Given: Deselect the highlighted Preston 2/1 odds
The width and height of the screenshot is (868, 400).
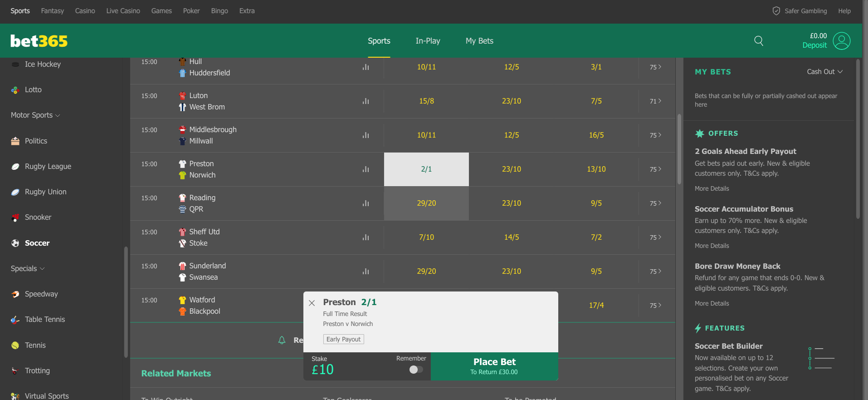Looking at the screenshot, I should tap(426, 169).
